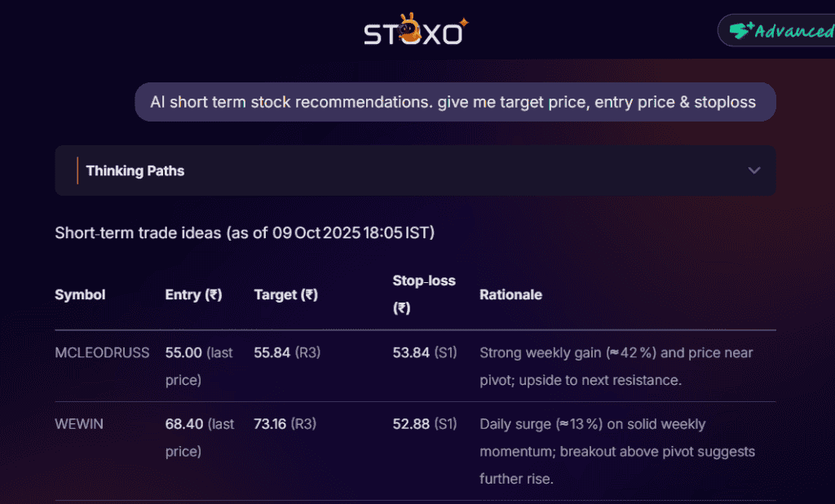Open the MCLEODRUSS stock symbol
The image size is (835, 504).
click(102, 353)
